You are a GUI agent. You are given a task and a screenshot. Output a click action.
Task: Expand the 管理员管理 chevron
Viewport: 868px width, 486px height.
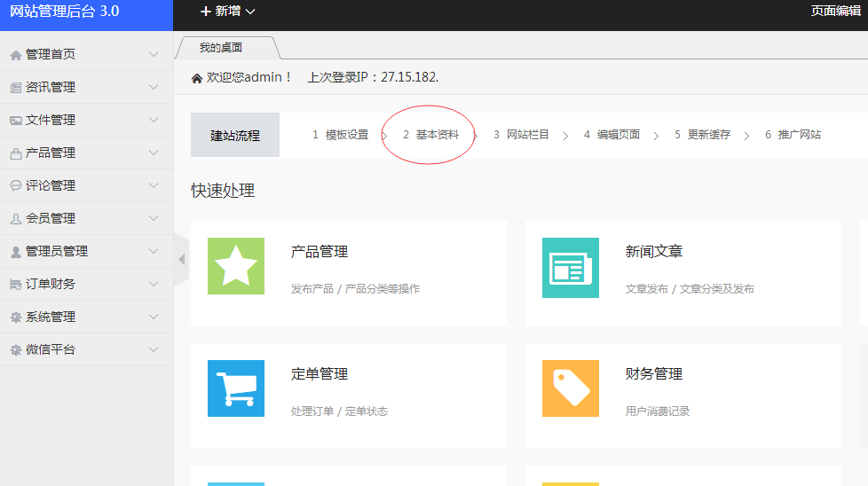tap(154, 251)
